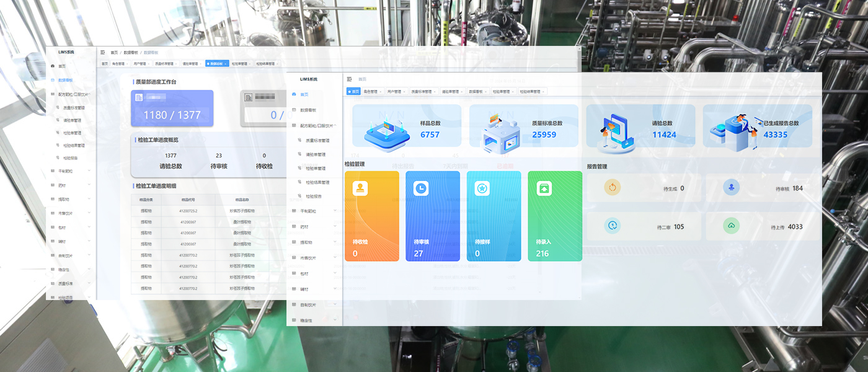Click the 待二审 circular clock icon
This screenshot has height=372, width=868.
(612, 226)
